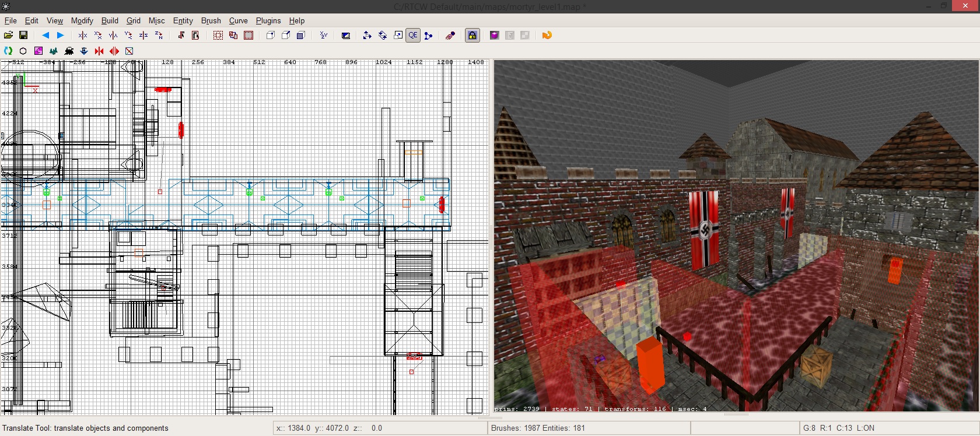Open the Help menu
This screenshot has width=980, height=436.
point(297,20)
